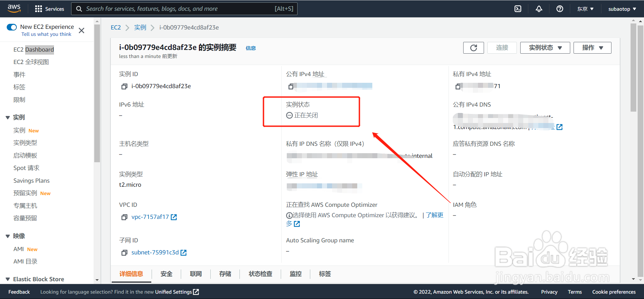644x299 pixels.
Task: Click the sidebar vertical scrollbar thumb
Action: 97,93
